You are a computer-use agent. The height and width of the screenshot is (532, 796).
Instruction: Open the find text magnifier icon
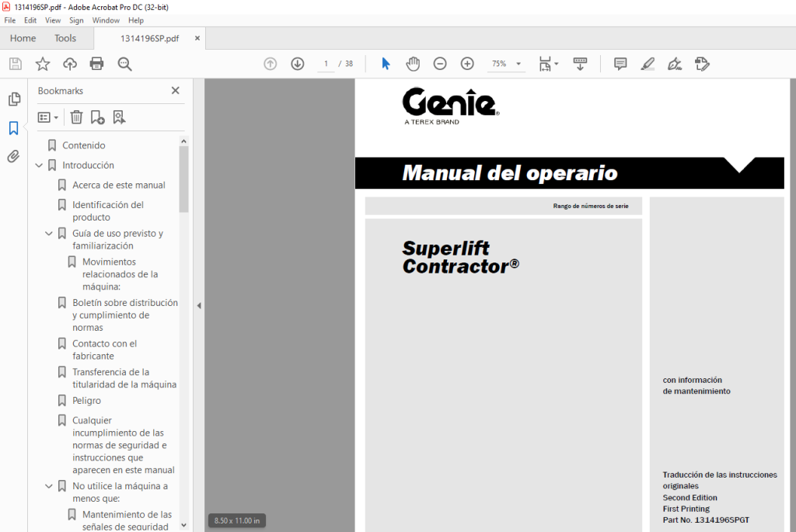124,64
